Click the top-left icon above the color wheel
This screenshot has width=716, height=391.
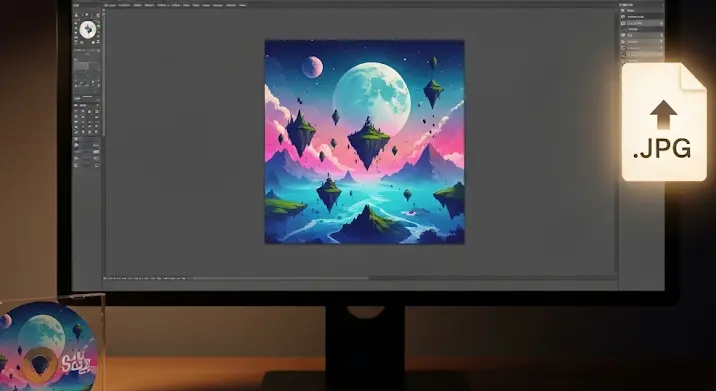click(76, 15)
